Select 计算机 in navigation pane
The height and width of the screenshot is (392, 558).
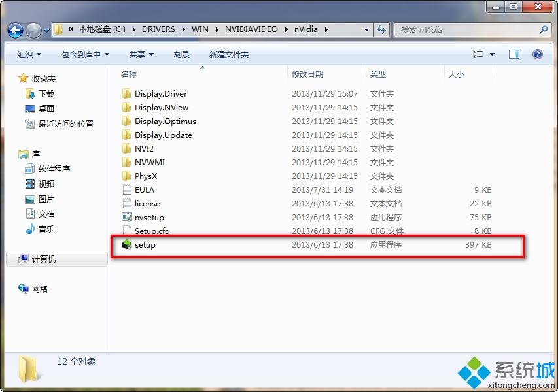(x=57, y=259)
